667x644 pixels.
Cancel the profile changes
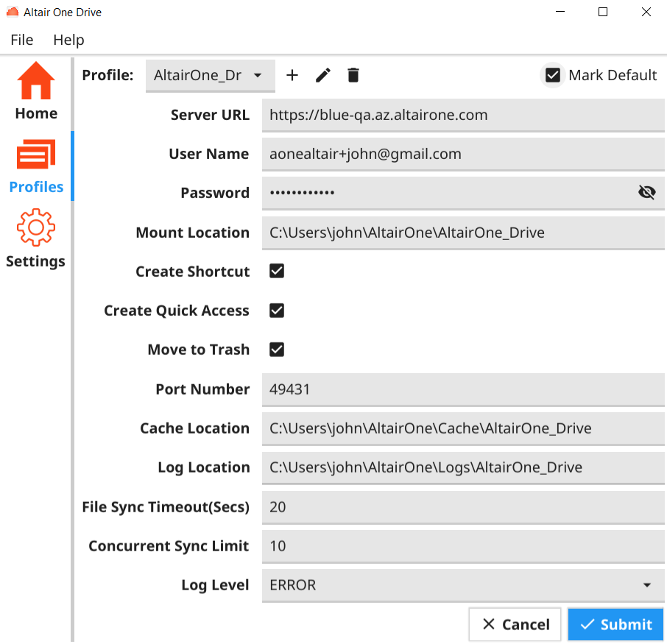515,624
